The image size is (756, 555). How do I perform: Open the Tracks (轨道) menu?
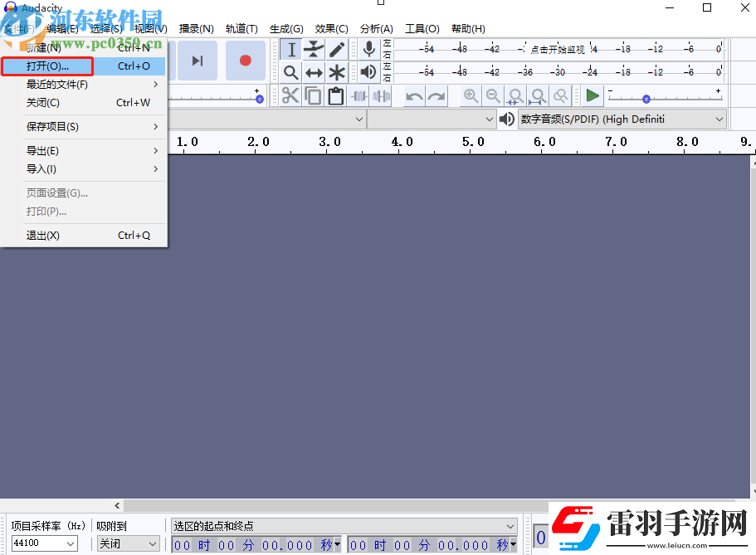coord(241,29)
